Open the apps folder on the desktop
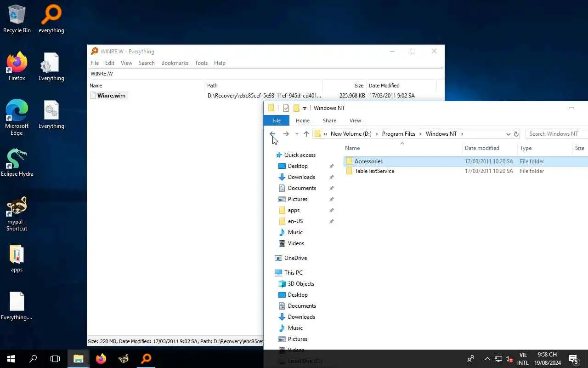This screenshot has height=368, width=588. [x=17, y=259]
